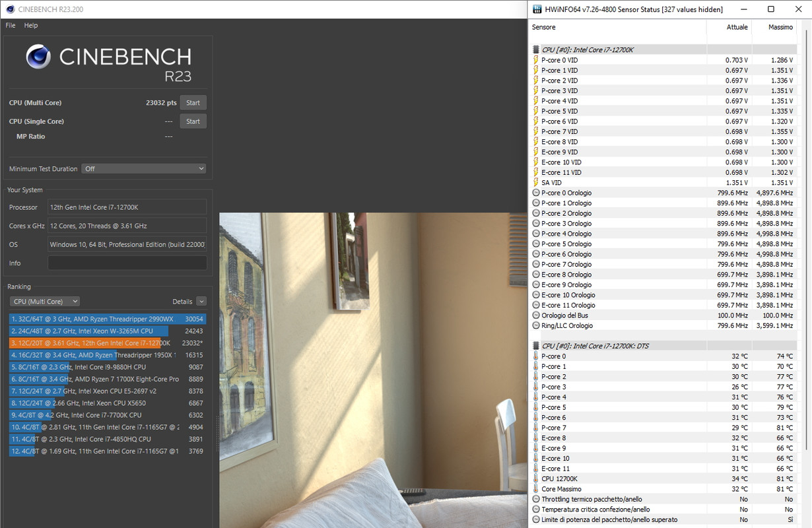This screenshot has height=528, width=812.
Task: Select the Threadripper 1950X ranking row
Action: [108, 354]
